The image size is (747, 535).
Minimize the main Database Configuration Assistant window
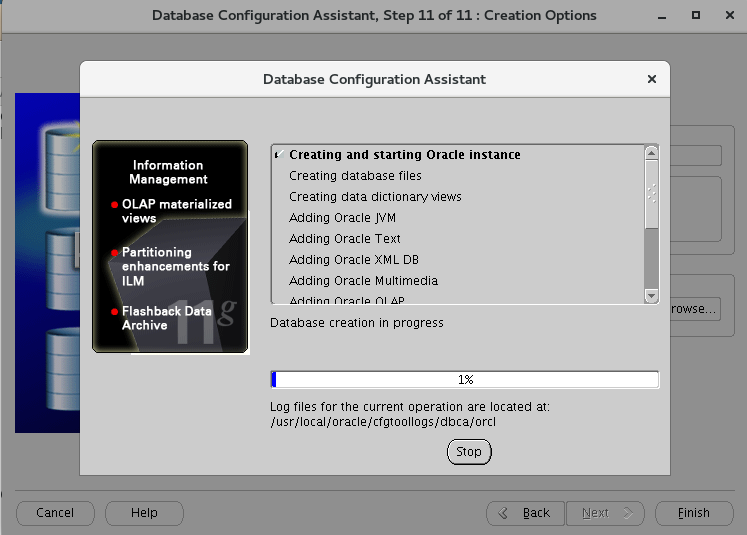pyautogui.click(x=662, y=16)
